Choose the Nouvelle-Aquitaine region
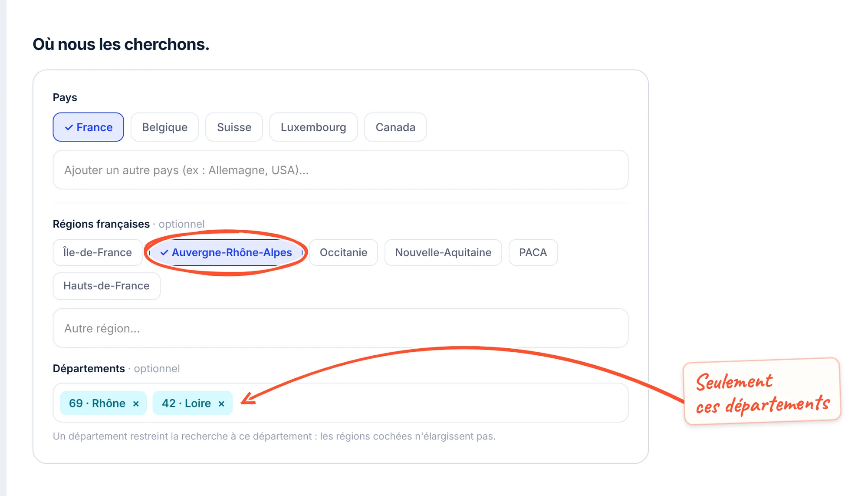Viewport: 868px width, 496px height. (443, 252)
